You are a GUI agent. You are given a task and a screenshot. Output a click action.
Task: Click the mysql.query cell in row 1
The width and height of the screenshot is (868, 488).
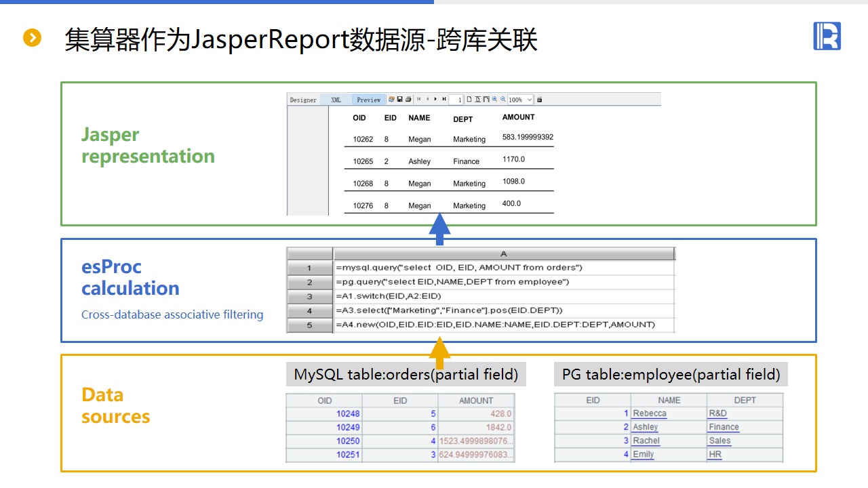click(504, 268)
